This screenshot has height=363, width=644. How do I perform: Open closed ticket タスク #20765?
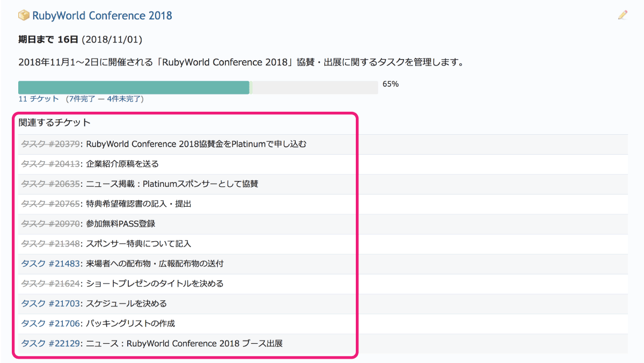click(51, 204)
